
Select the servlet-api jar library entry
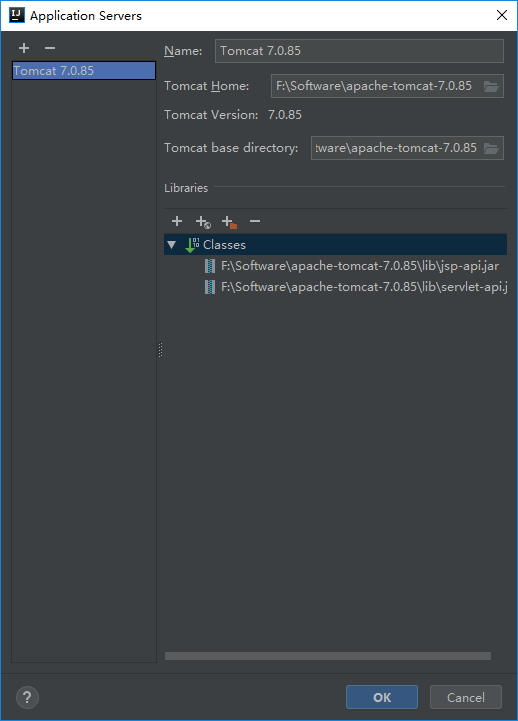point(364,287)
